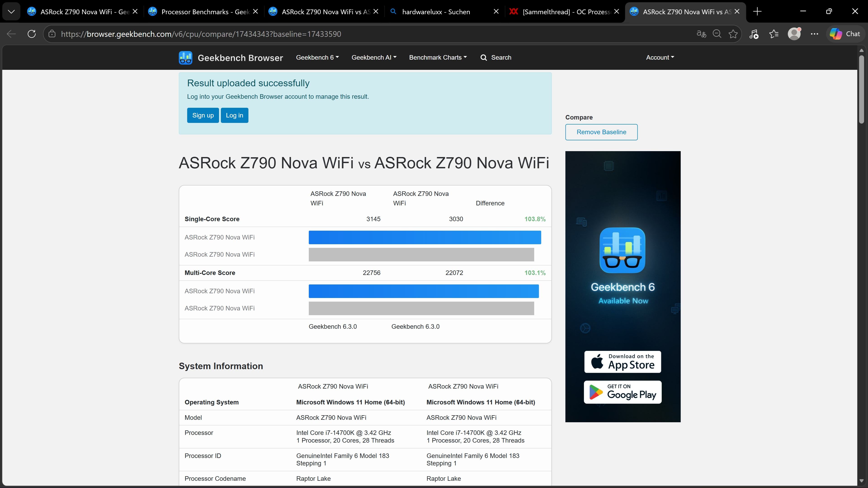This screenshot has width=868, height=488.
Task: Open Copilot Chat button
Action: click(x=845, y=34)
